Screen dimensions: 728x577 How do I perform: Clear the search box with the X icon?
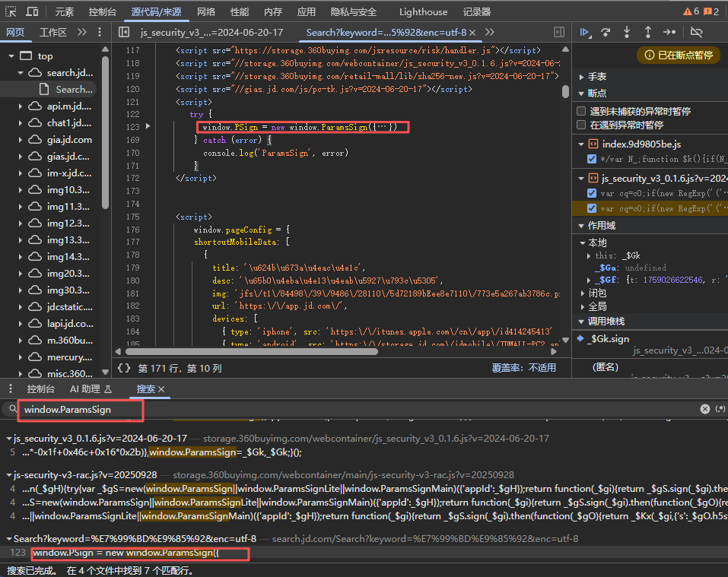pyautogui.click(x=705, y=409)
